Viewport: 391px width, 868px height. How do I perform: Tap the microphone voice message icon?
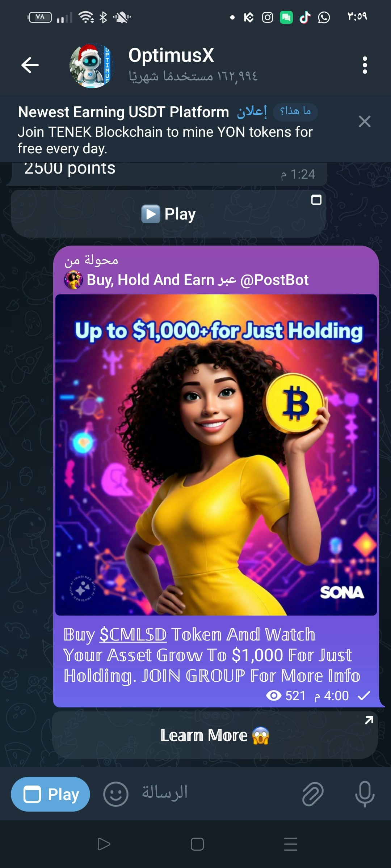[365, 794]
